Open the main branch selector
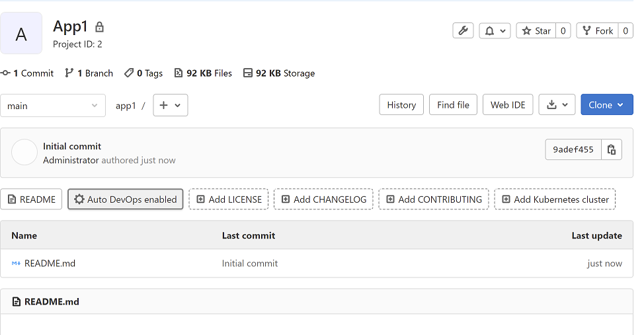Screen dimensions: 644x335 53,106
